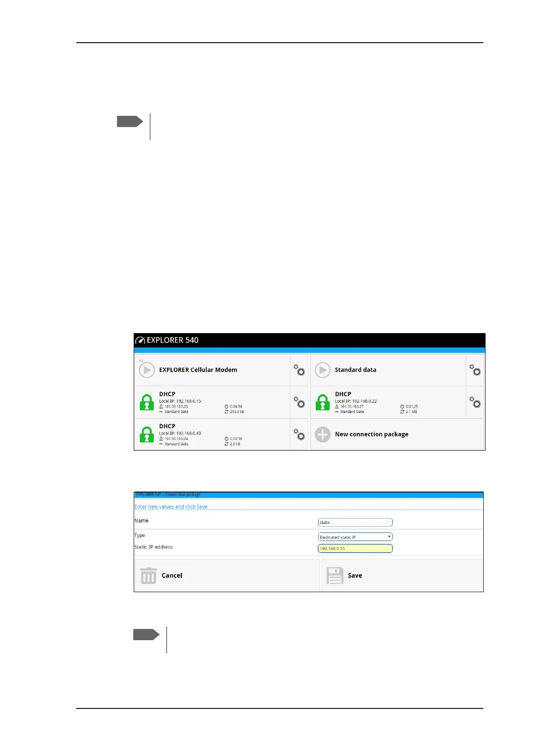Click 'Local IP: 192.168.0.40' text
The height and width of the screenshot is (756, 534).
tap(180, 434)
